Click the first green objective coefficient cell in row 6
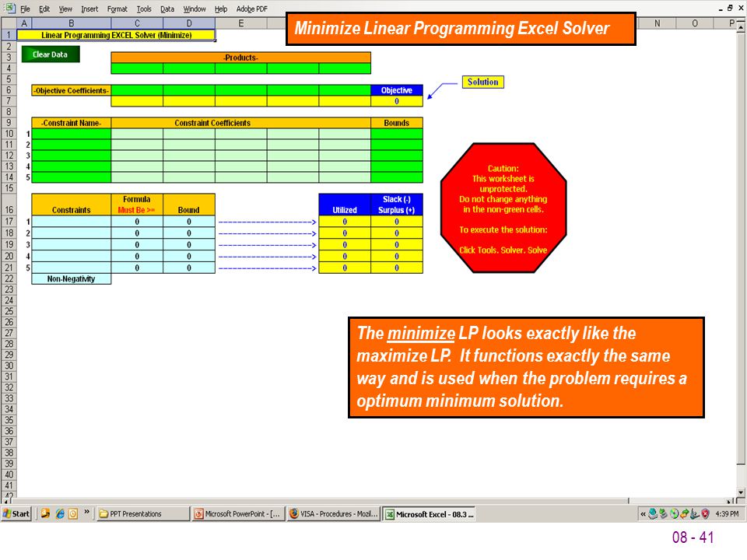This screenshot has height=560, width=747. [x=137, y=90]
